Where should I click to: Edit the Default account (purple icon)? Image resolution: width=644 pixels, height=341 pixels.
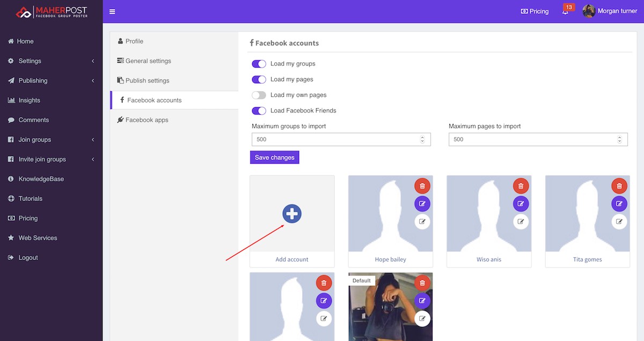tap(422, 301)
